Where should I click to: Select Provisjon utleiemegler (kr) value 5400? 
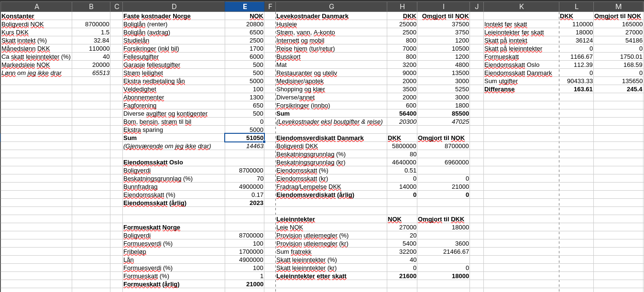(x=402, y=243)
